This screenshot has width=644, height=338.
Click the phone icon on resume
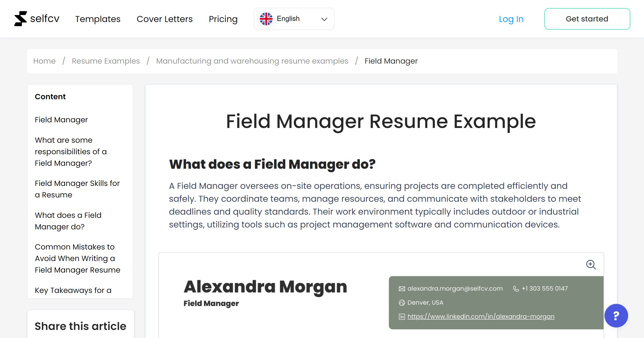516,289
